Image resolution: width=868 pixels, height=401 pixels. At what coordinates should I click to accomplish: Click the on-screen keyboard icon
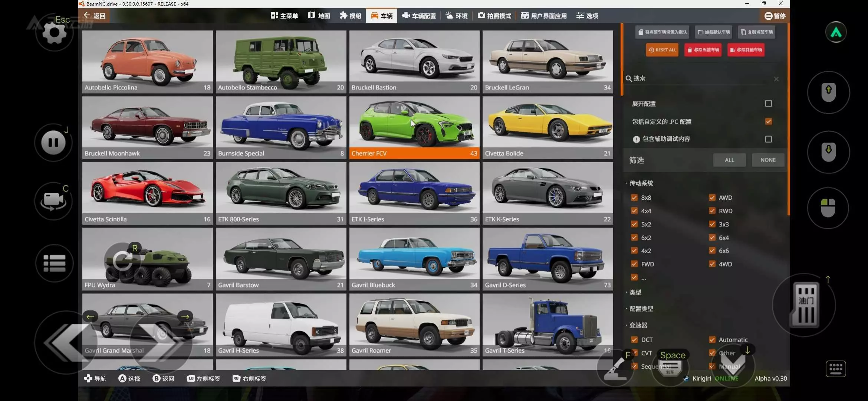835,369
